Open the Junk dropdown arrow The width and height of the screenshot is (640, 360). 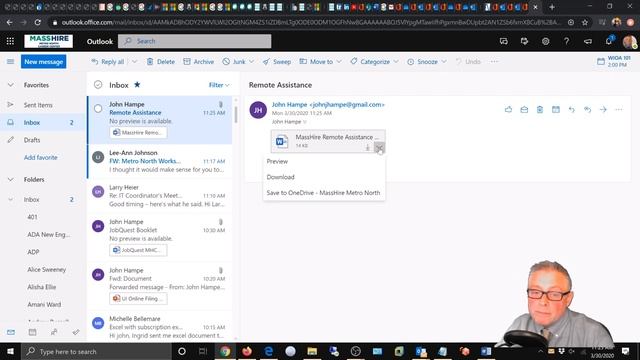251,62
